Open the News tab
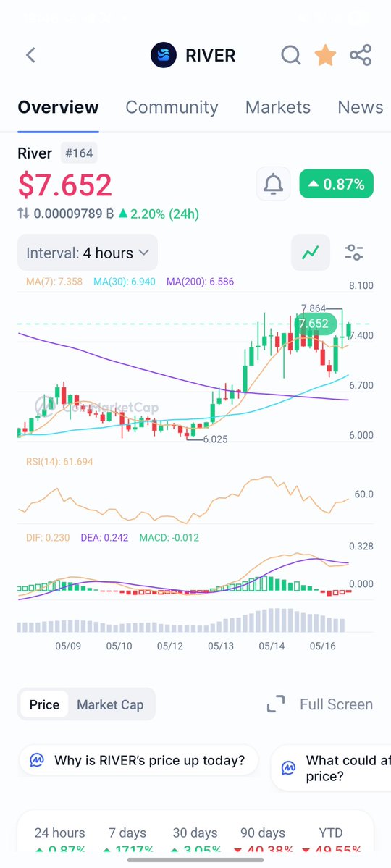391x868 pixels. click(361, 107)
